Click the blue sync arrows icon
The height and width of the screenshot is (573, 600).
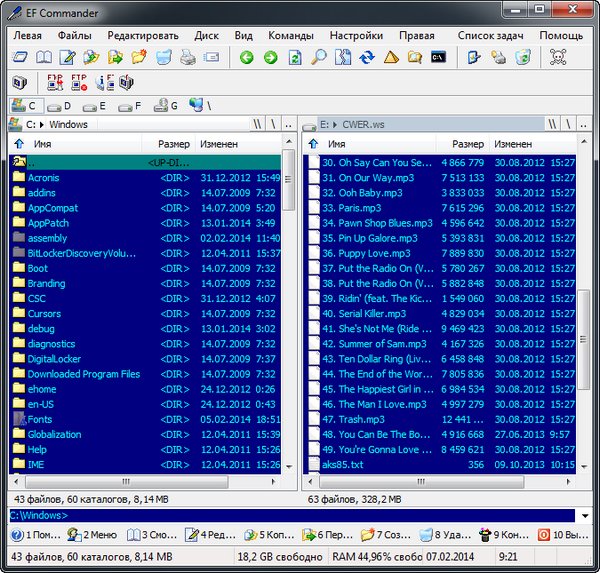click(367, 58)
